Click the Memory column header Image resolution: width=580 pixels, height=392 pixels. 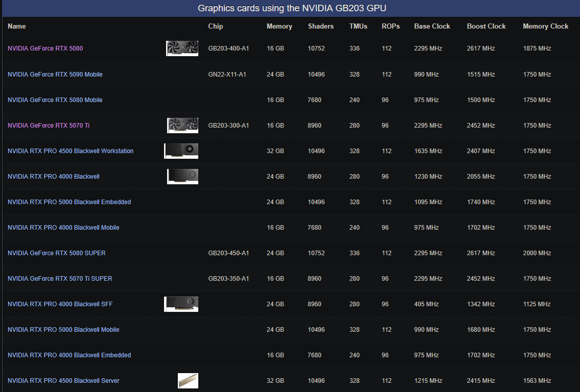click(x=280, y=26)
